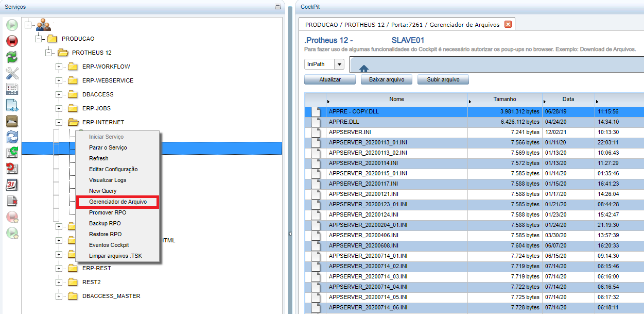
Task: Select the APPSERVER_20200113_01.INI file name
Action: pyautogui.click(x=368, y=142)
